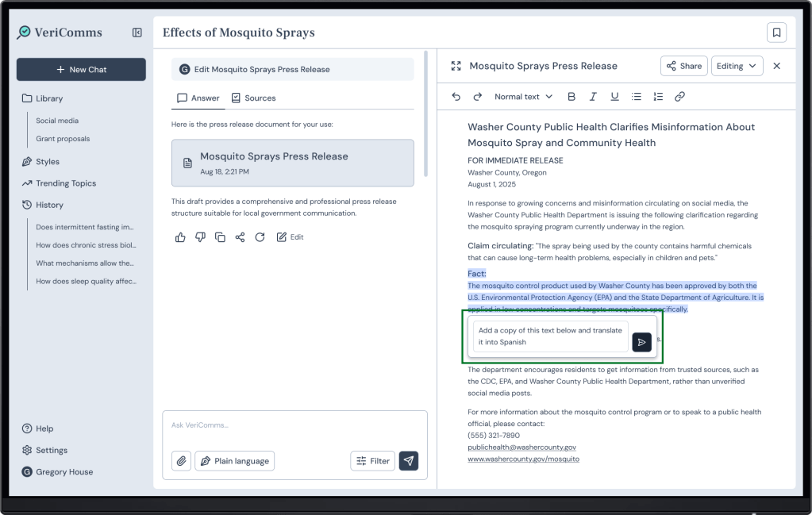Viewport: 812px width, 515px height.
Task: Regenerate the response
Action: [260, 236]
